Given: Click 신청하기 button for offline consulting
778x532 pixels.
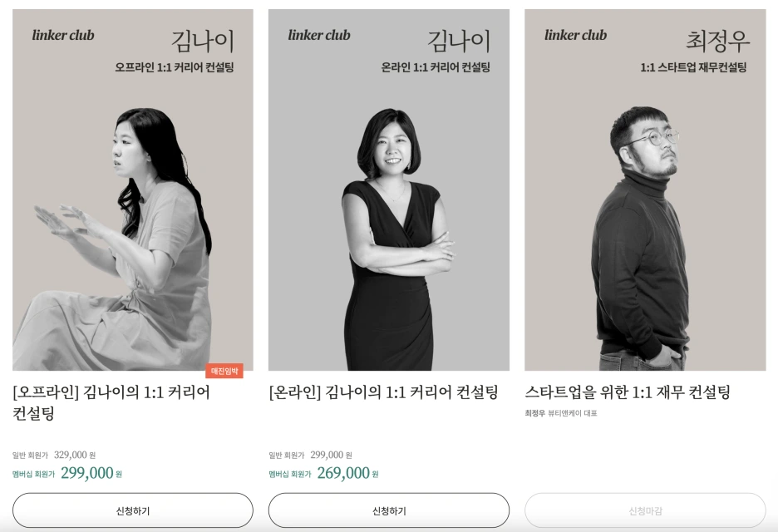Looking at the screenshot, I should (132, 510).
